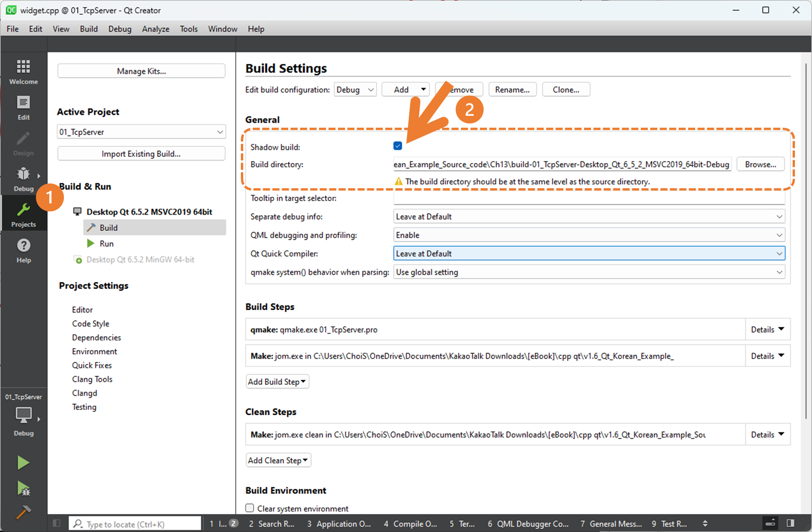Screen dimensions: 812x532
Task: Open the Analyze menu
Action: pos(156,29)
